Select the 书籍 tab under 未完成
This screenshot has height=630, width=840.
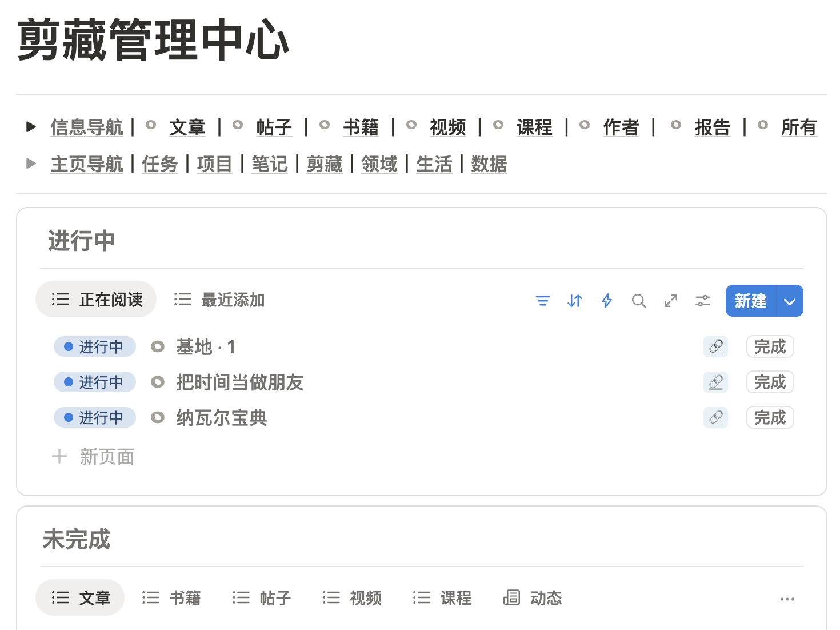click(172, 598)
